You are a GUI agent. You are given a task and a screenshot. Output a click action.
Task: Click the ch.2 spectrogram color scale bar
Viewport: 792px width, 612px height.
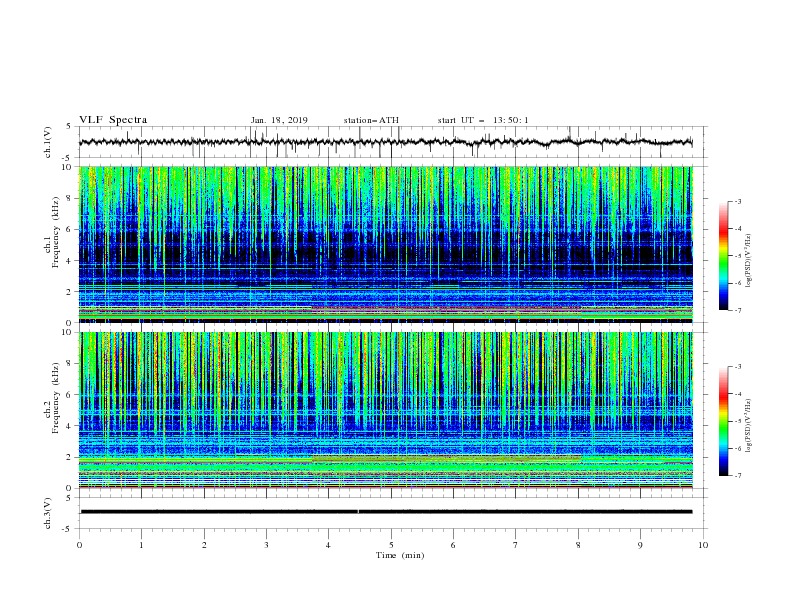pyautogui.click(x=724, y=421)
